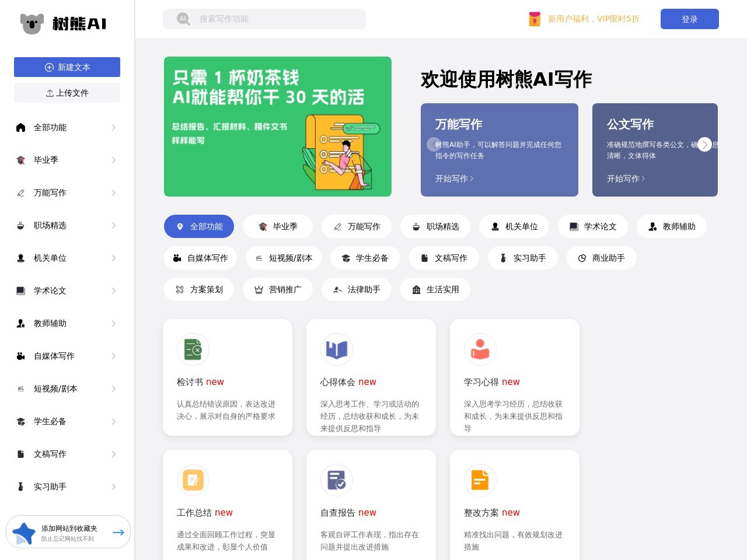This screenshot has height=560, width=747.
Task: Click the 学习心得 card icon
Action: coord(480,349)
